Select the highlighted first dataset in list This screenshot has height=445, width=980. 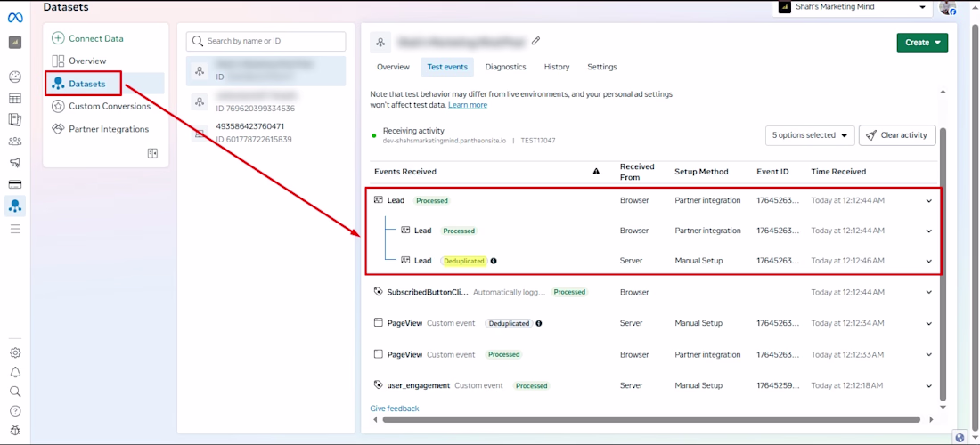tap(265, 70)
